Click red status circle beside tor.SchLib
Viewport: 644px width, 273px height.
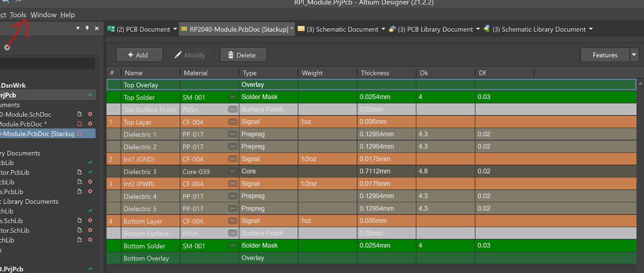pos(90,230)
